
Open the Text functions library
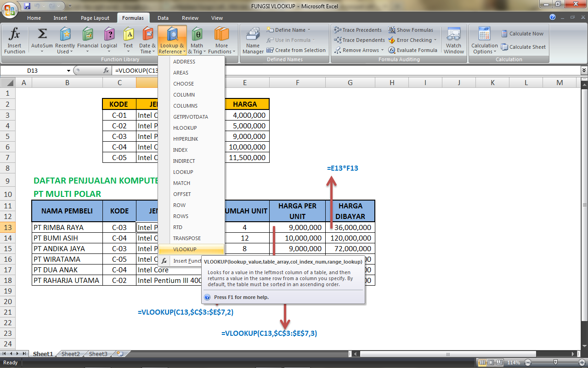128,40
